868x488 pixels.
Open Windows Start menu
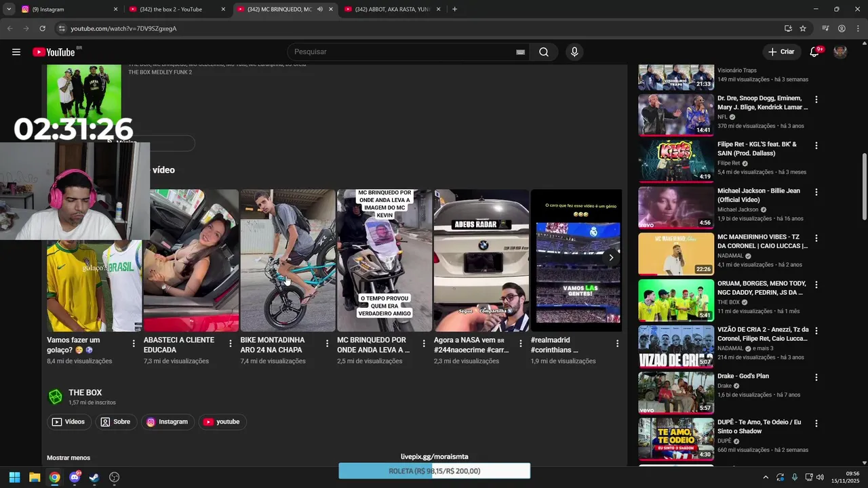pyautogui.click(x=14, y=477)
